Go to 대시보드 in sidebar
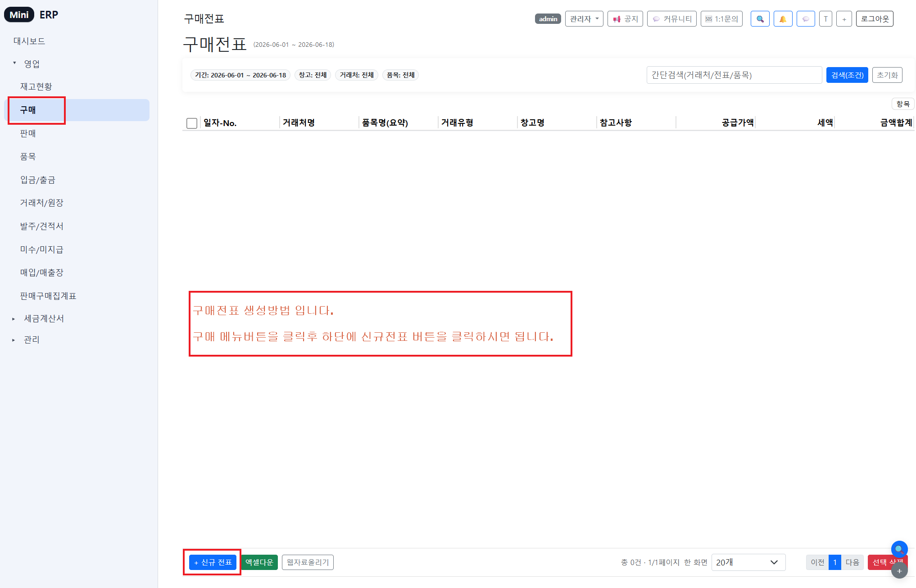 (x=29, y=41)
